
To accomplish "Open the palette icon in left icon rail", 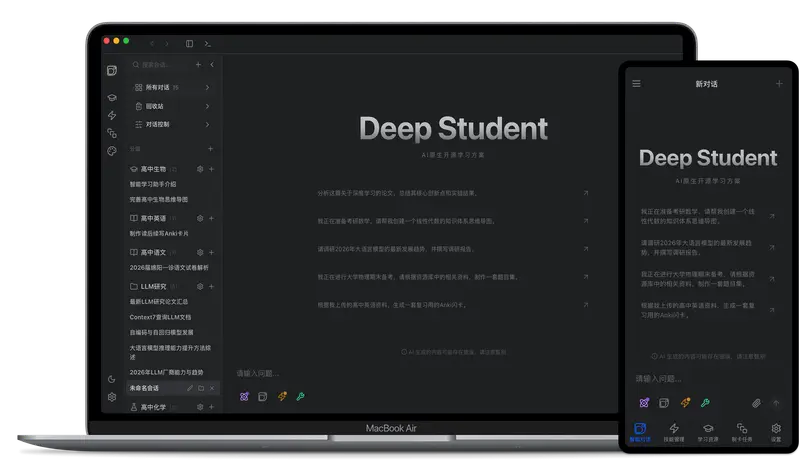I will pyautogui.click(x=112, y=151).
